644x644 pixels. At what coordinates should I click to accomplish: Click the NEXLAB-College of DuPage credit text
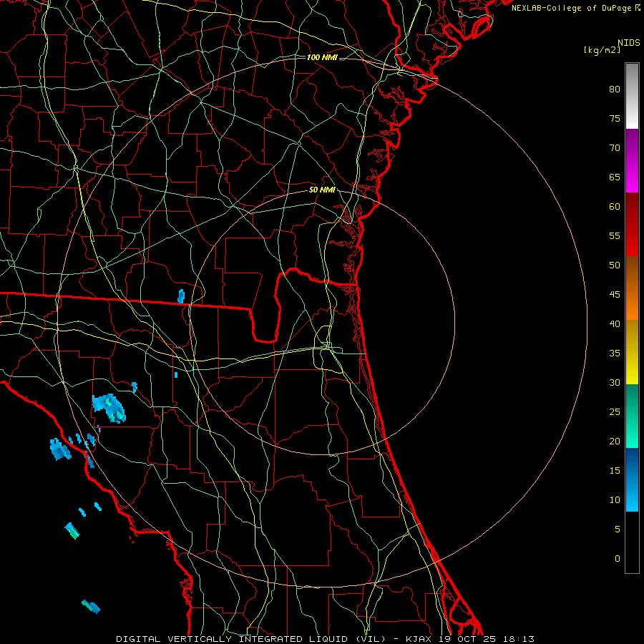572,8
